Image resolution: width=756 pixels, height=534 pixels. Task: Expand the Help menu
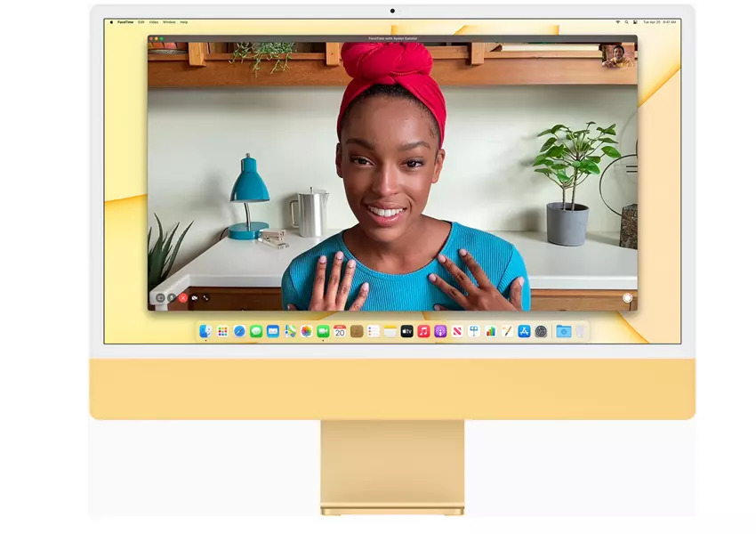pos(184,21)
